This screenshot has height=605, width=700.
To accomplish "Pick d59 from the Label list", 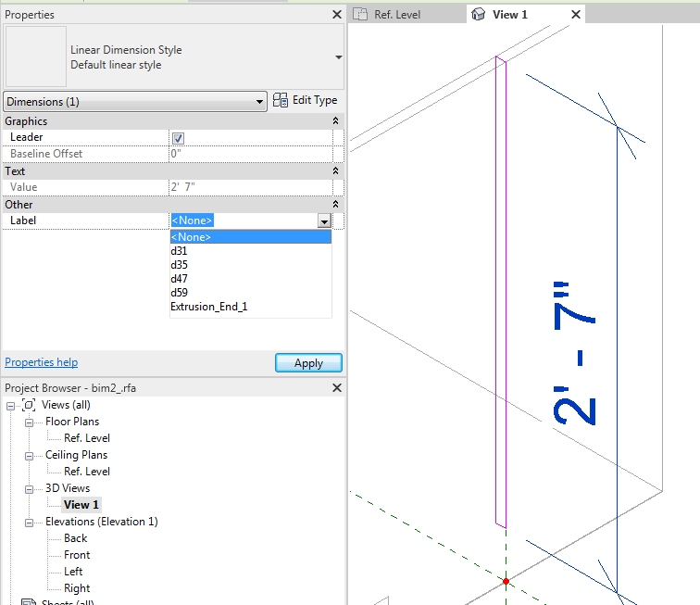I will click(251, 293).
